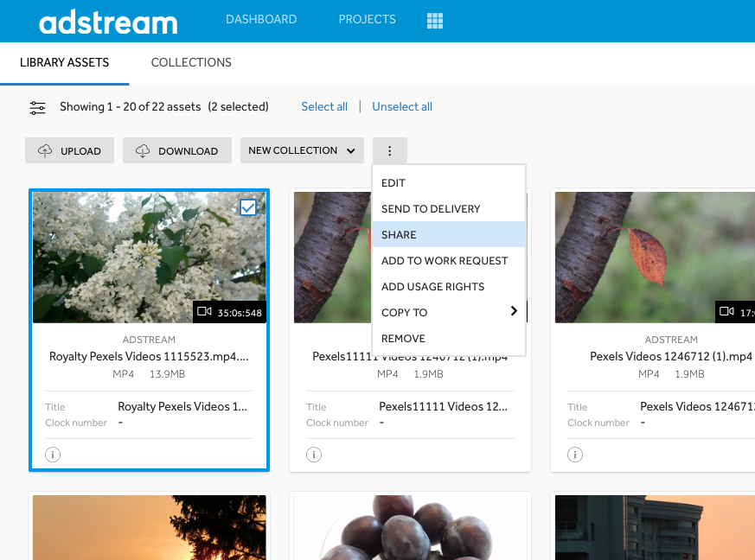Expand the Copy To submenu arrow
The image size is (755, 560).
tap(514, 311)
